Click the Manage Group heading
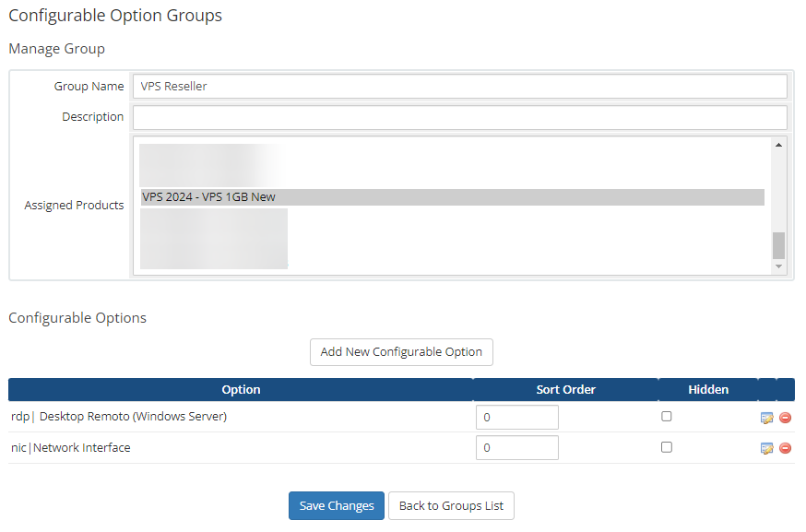 pyautogui.click(x=56, y=49)
